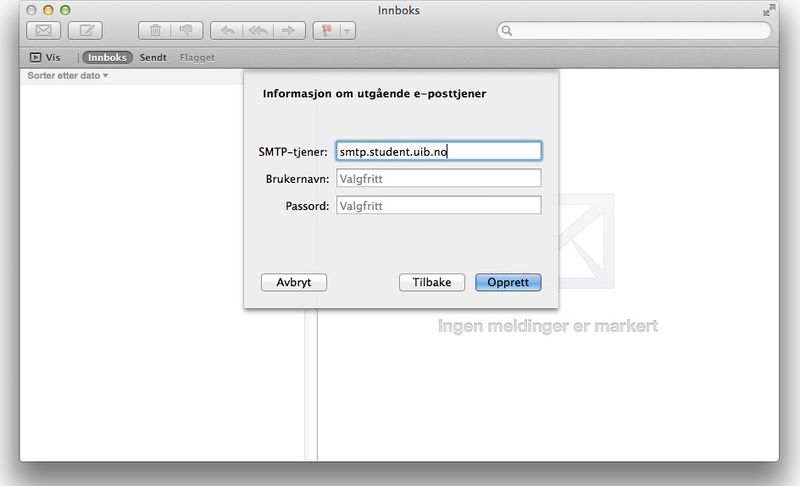Click the forward arrow icon
Image resolution: width=800 pixels, height=486 pixels.
tap(288, 31)
